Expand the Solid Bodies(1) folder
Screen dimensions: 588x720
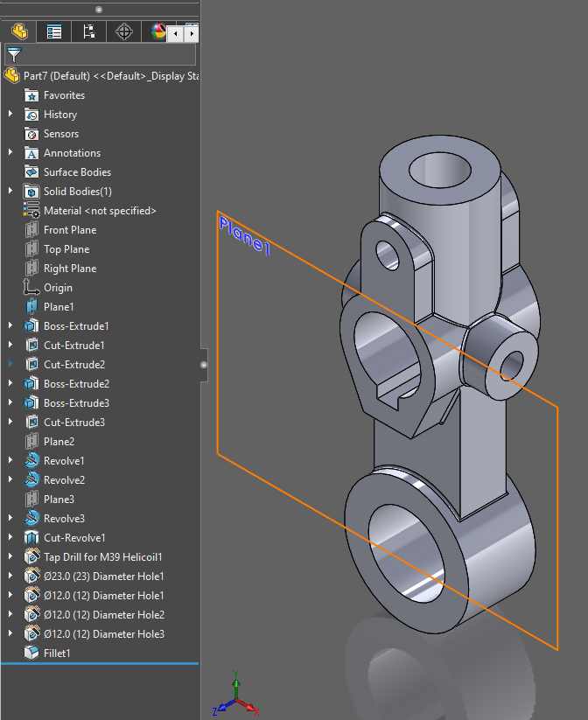click(x=10, y=192)
